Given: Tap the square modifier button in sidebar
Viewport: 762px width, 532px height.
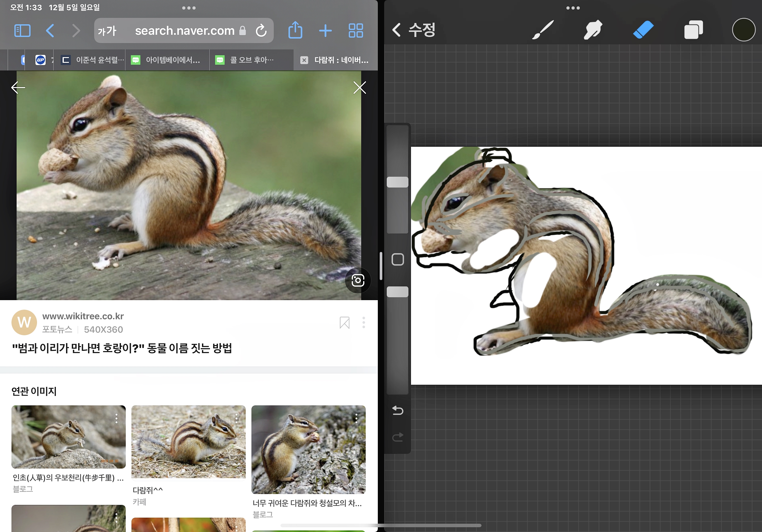Looking at the screenshot, I should (398, 259).
